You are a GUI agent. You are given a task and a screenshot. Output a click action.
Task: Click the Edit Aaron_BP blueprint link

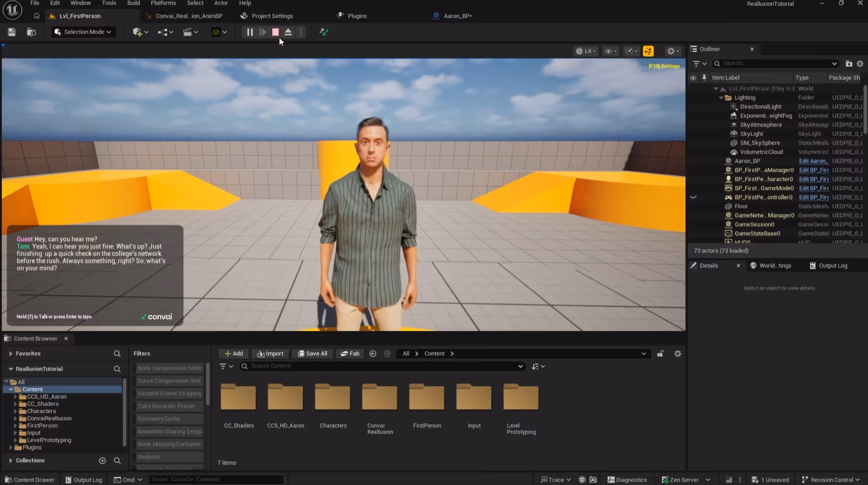pyautogui.click(x=813, y=161)
